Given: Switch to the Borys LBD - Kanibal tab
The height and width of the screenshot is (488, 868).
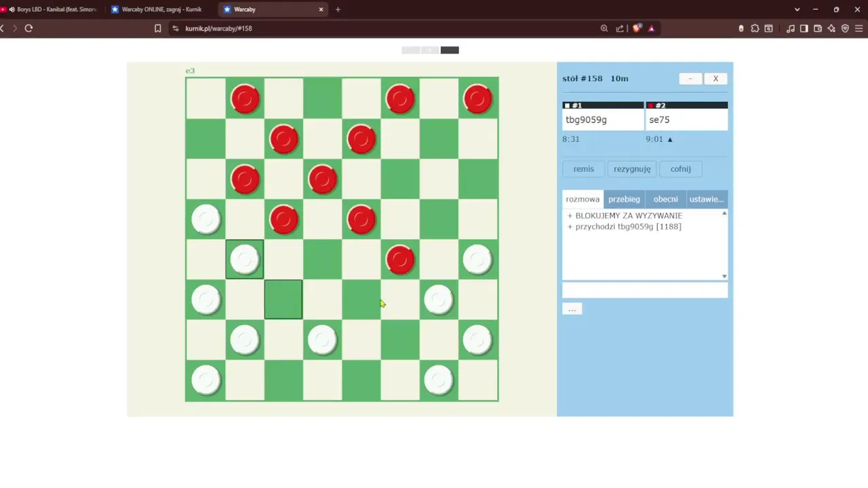Looking at the screenshot, I should click(53, 9).
